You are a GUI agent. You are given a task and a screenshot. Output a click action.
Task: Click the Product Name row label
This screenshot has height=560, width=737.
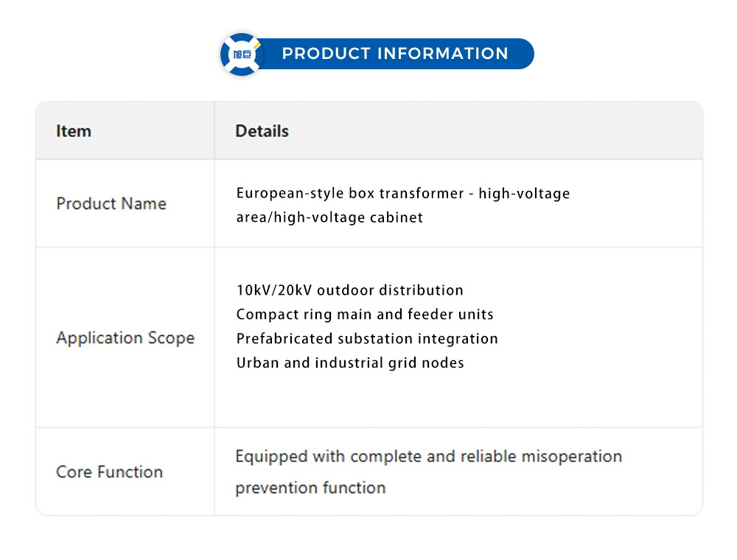point(111,203)
